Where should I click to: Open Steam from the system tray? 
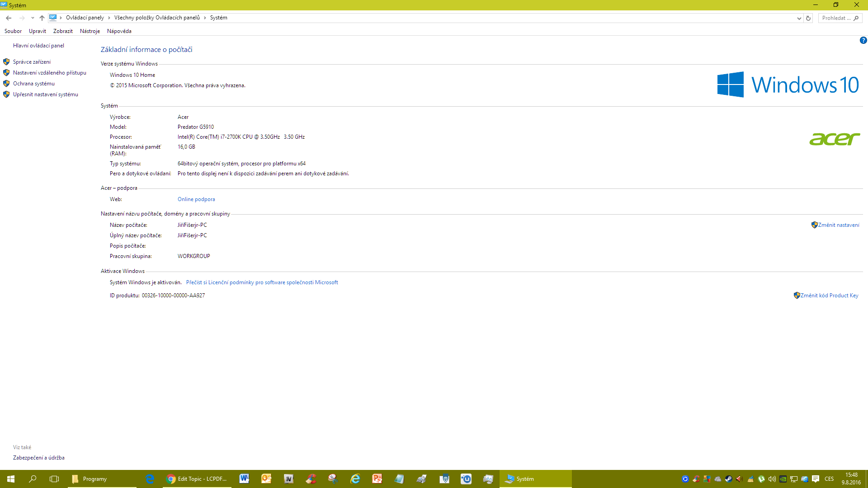tap(728, 479)
